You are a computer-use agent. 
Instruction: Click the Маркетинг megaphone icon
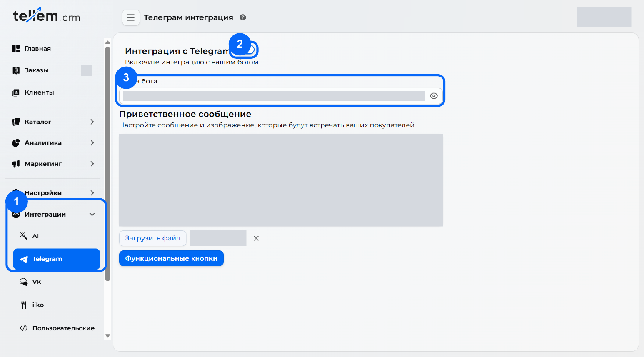pyautogui.click(x=16, y=164)
